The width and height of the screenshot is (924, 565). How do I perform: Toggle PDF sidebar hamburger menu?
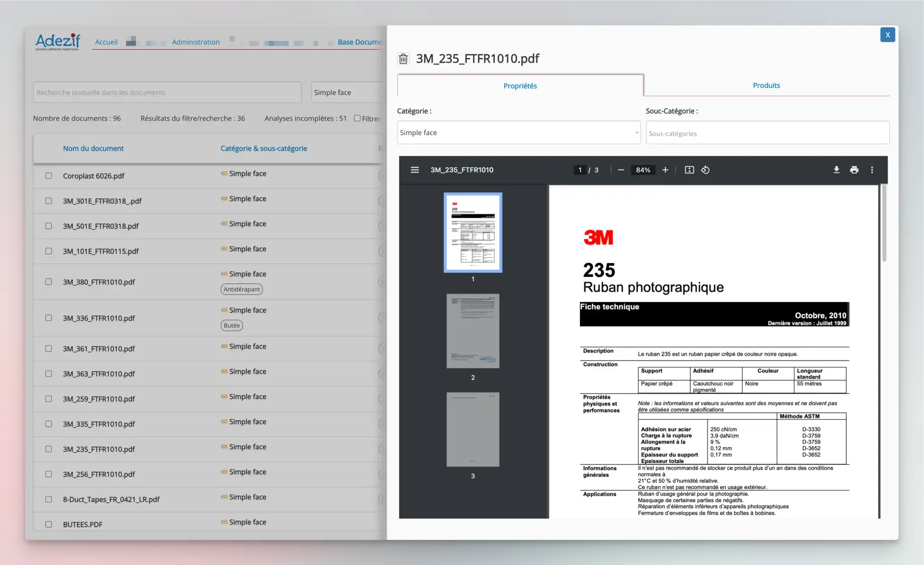[x=415, y=170]
